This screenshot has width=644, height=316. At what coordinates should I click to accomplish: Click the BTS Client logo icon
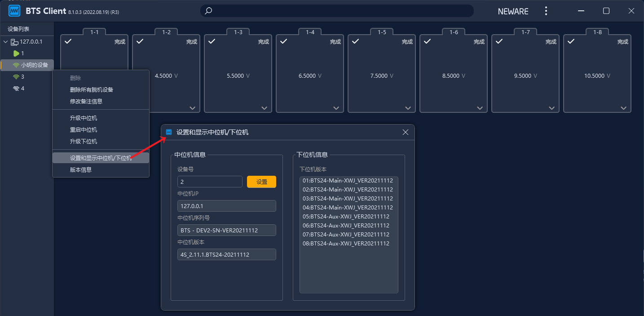pyautogui.click(x=14, y=11)
